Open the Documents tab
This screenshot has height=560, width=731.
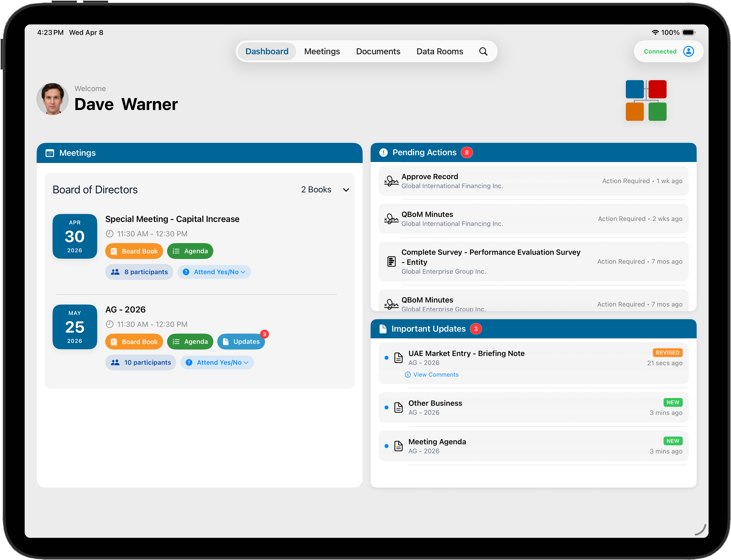378,51
